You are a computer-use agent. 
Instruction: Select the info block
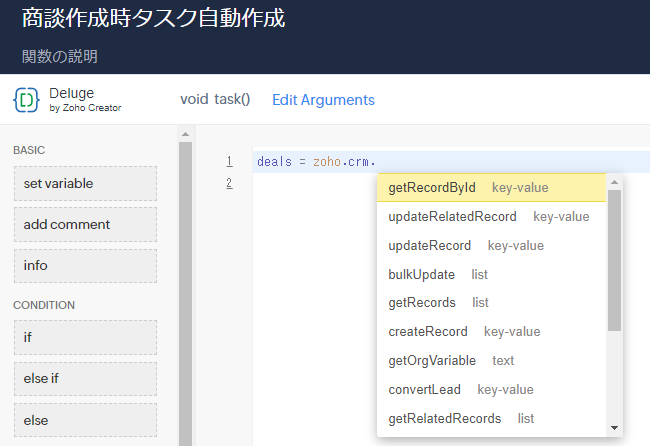tap(85, 266)
